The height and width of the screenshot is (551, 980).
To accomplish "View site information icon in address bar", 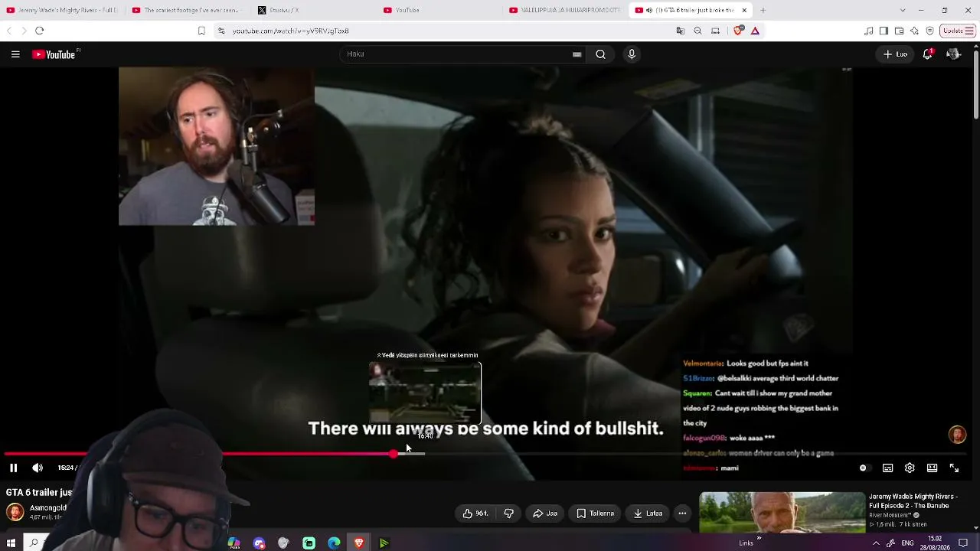I will [x=221, y=31].
